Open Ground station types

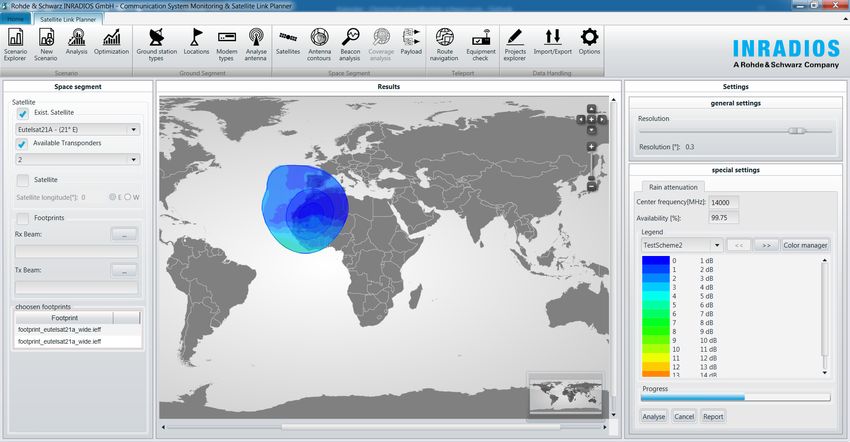(x=157, y=44)
